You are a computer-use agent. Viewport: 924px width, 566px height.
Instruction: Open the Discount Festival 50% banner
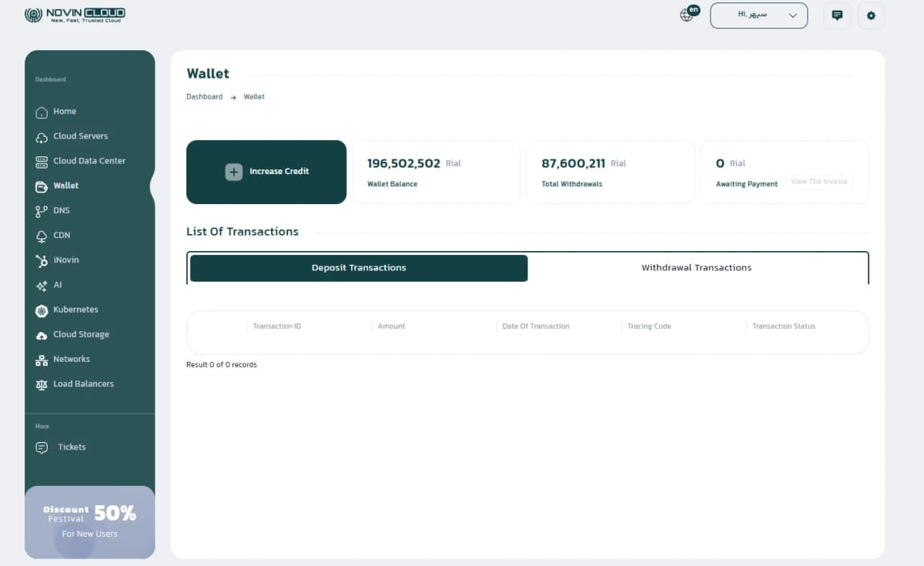point(89,521)
